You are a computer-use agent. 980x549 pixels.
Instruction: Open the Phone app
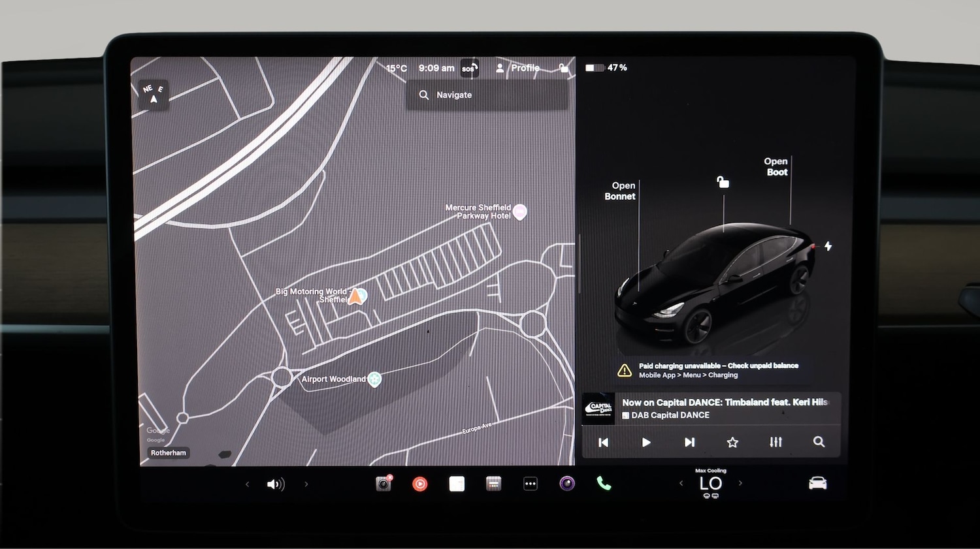(604, 483)
